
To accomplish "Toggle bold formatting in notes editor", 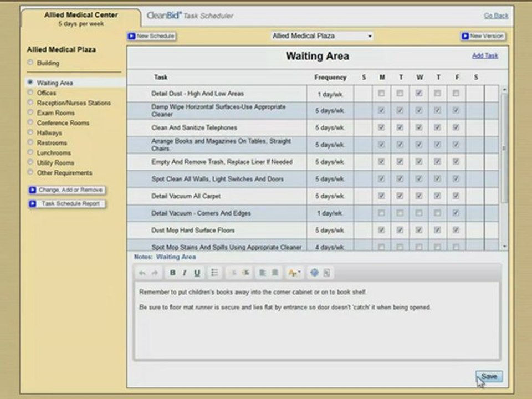I will [x=172, y=273].
